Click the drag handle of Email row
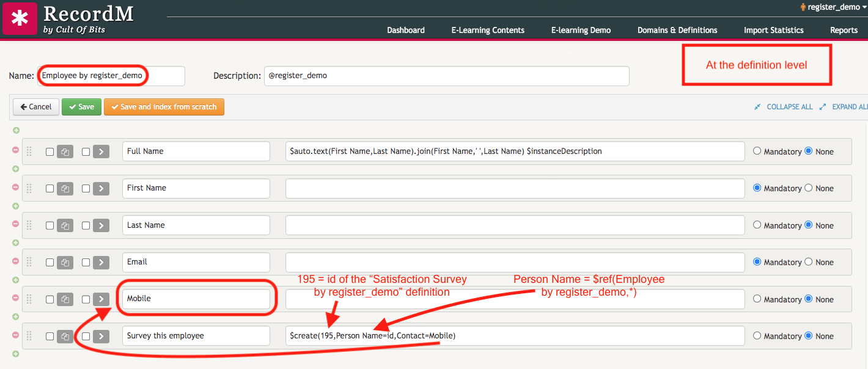 pyautogui.click(x=29, y=262)
